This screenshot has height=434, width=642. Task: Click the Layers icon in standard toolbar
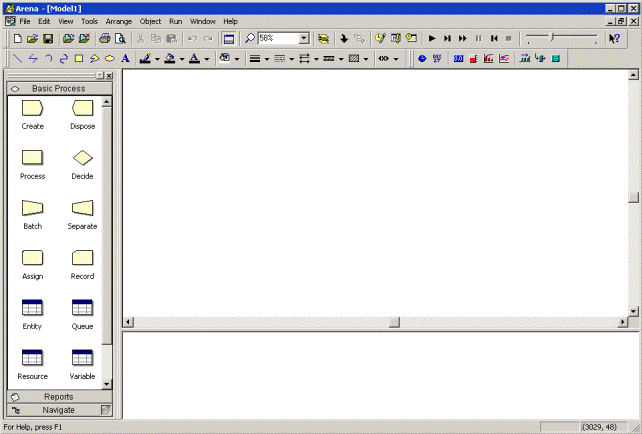pos(323,38)
